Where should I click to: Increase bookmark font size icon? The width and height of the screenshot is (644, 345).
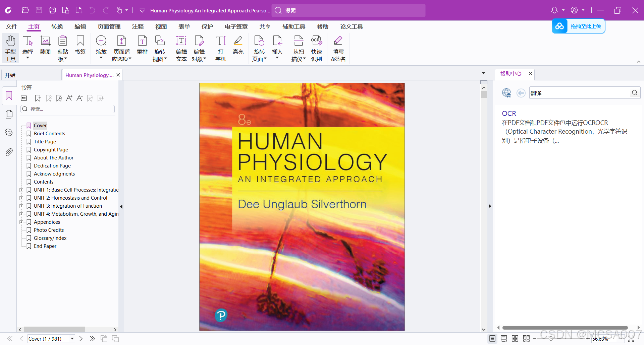tap(69, 98)
